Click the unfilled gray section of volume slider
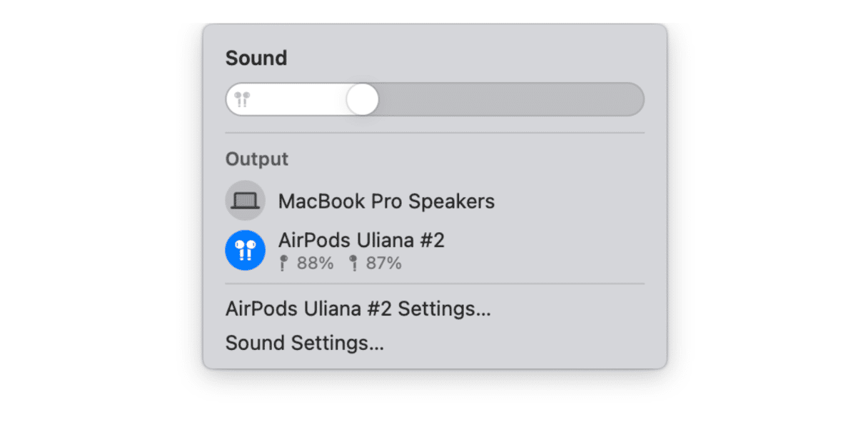The width and height of the screenshot is (868, 432). [x=511, y=99]
